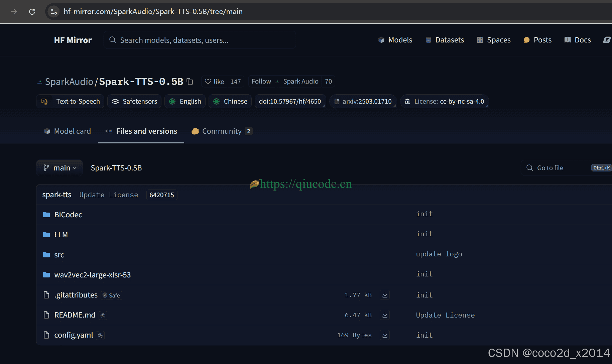Open Datasets in top navigation

(445, 40)
